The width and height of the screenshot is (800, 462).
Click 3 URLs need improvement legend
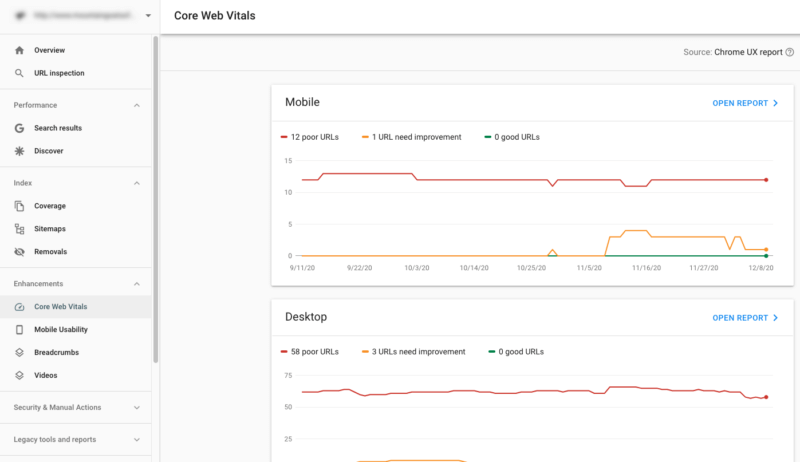coord(414,352)
